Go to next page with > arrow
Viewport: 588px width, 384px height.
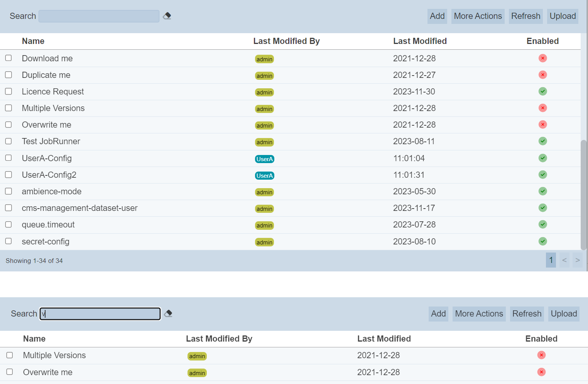click(x=577, y=260)
